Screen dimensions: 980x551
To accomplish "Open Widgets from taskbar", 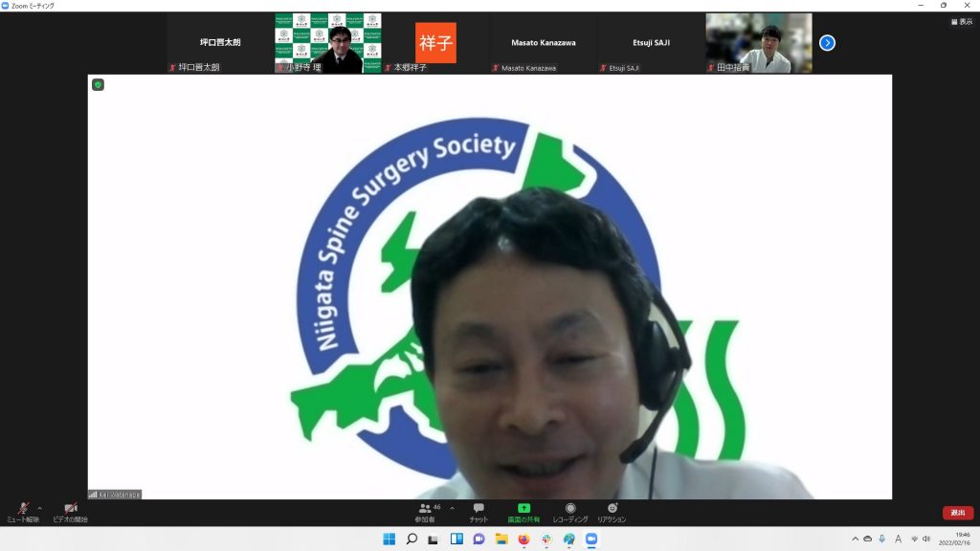I will click(x=457, y=539).
